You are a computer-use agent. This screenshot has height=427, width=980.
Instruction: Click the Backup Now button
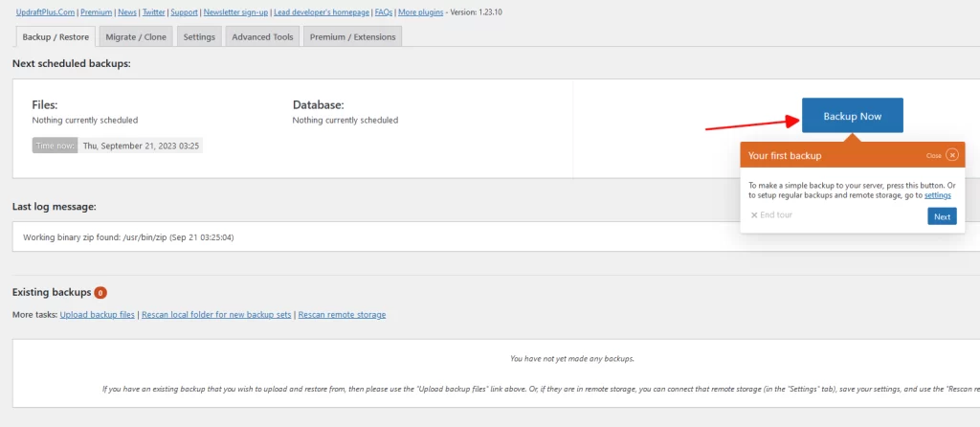click(x=853, y=116)
